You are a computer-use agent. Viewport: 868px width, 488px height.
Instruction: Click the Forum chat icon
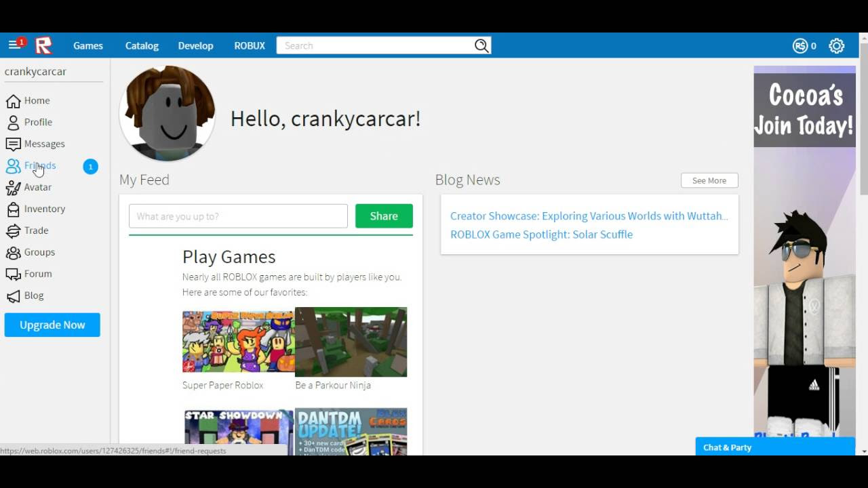click(13, 274)
